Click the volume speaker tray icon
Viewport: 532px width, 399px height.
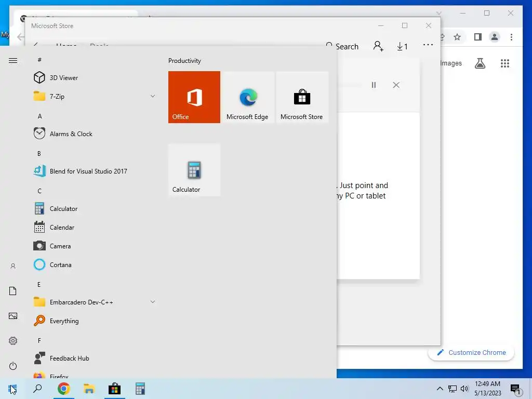pyautogui.click(x=464, y=389)
